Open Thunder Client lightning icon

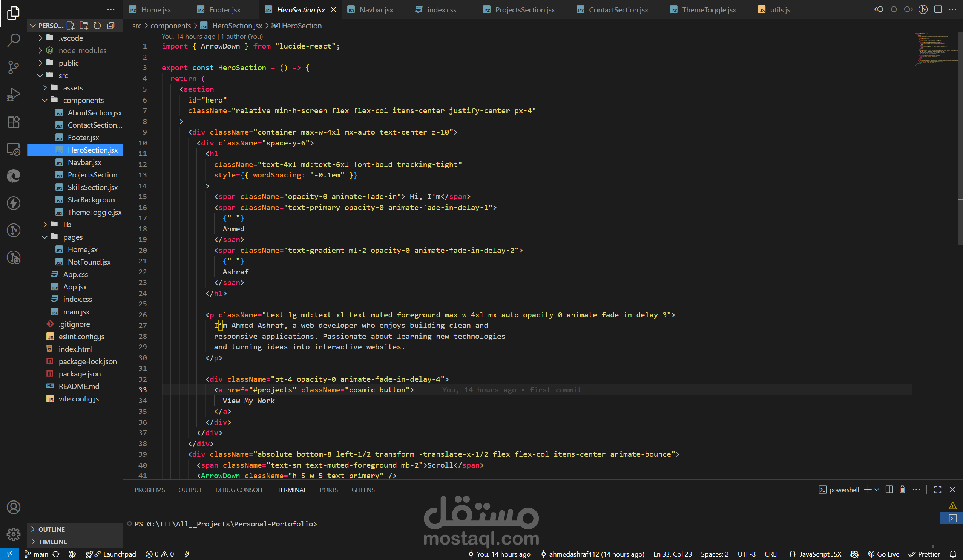coord(13,203)
